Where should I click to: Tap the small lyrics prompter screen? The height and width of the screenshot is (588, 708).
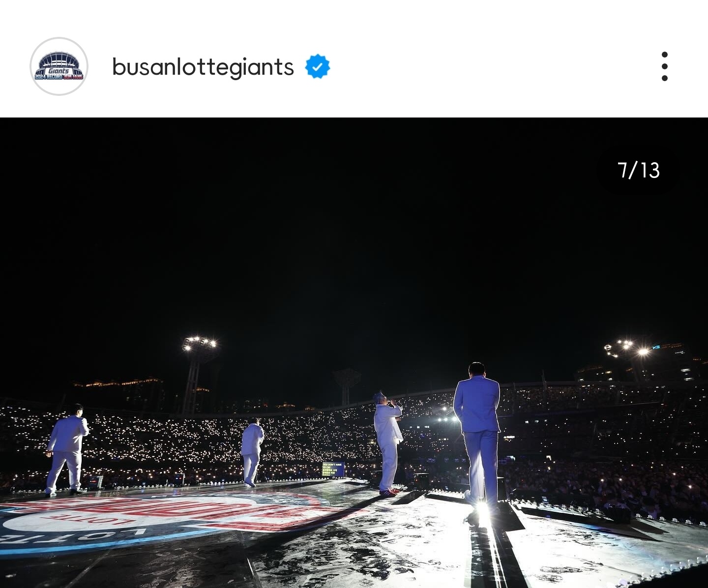pyautogui.click(x=333, y=469)
